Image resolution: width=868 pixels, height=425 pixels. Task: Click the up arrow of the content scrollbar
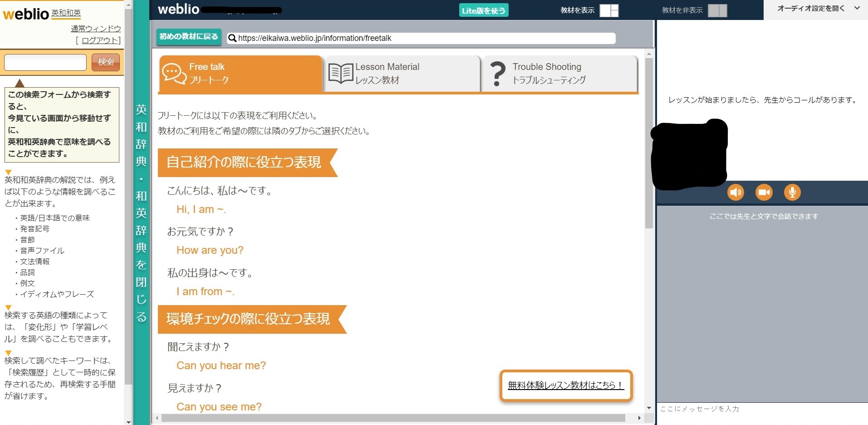pos(649,54)
